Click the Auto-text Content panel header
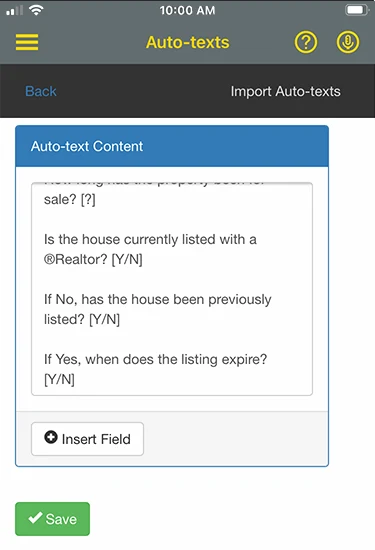Screen dimensions: 375x550 [x=172, y=146]
